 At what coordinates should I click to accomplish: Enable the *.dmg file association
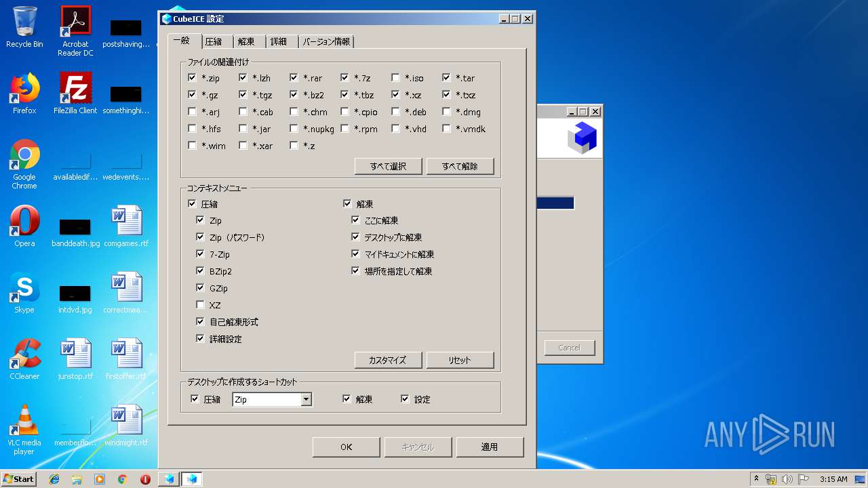coord(446,112)
